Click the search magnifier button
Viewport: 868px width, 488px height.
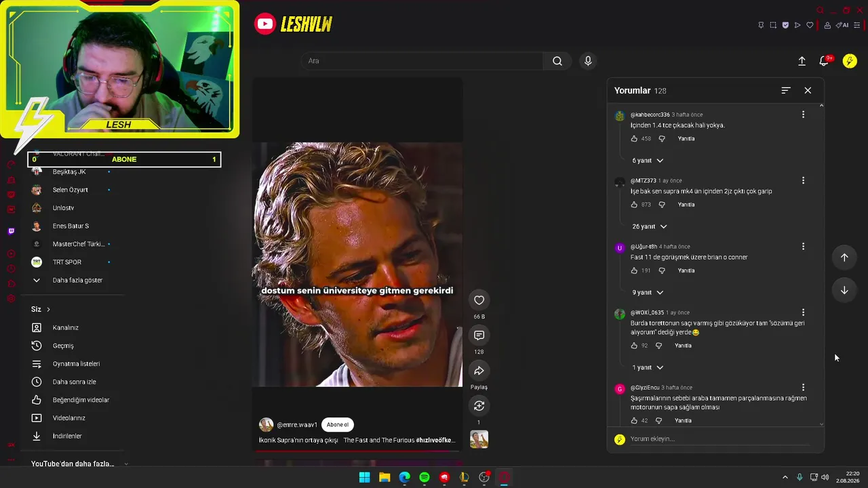[x=557, y=61]
